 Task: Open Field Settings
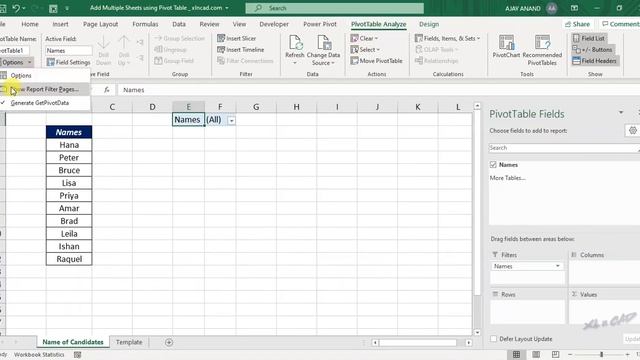[x=68, y=62]
